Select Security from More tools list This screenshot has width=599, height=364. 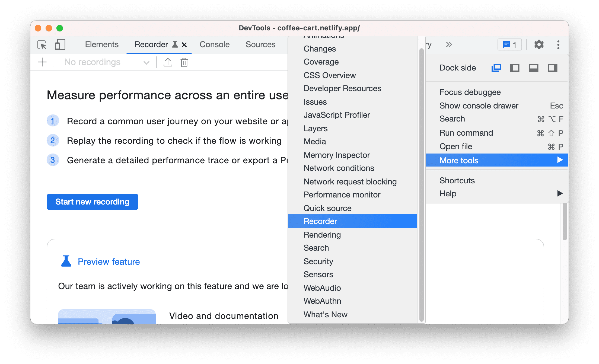coord(318,260)
